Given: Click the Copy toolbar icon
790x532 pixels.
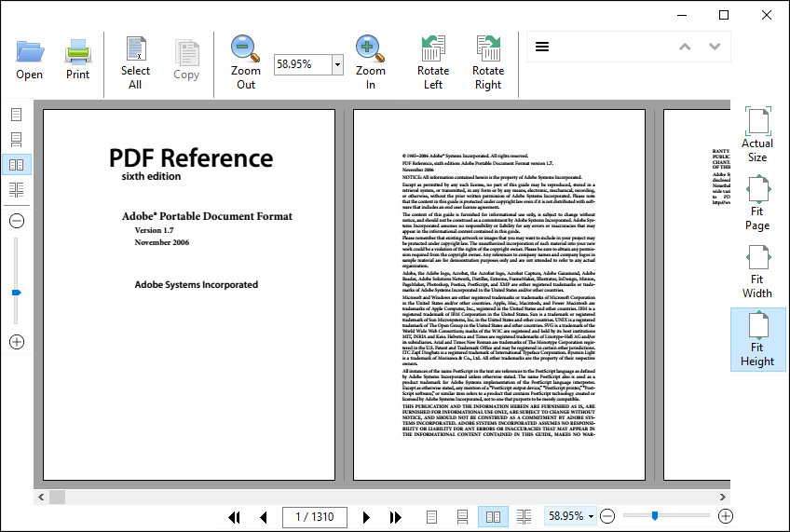Looking at the screenshot, I should (x=186, y=61).
